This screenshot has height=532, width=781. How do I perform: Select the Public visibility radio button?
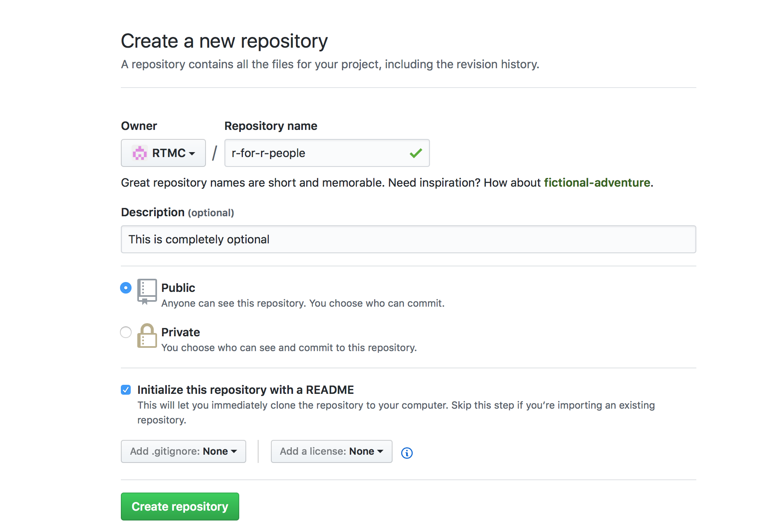(126, 288)
